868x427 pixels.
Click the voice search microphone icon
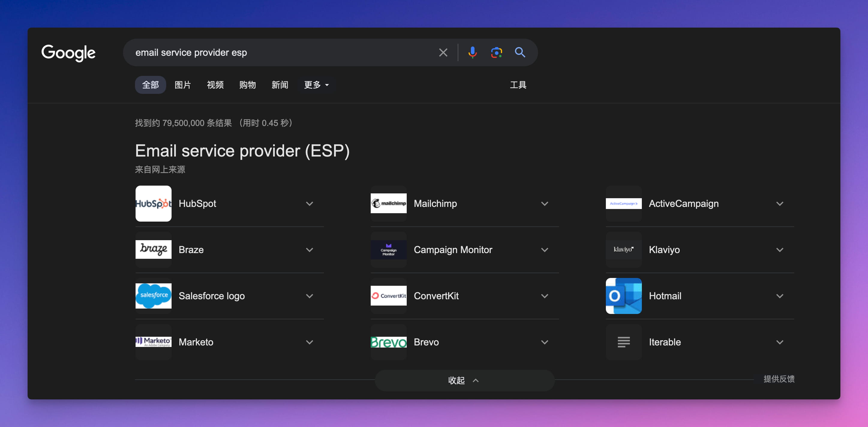click(x=472, y=52)
